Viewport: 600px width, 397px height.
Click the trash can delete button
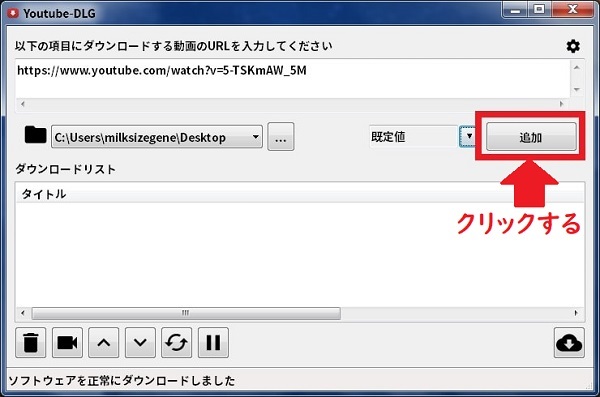(31, 342)
